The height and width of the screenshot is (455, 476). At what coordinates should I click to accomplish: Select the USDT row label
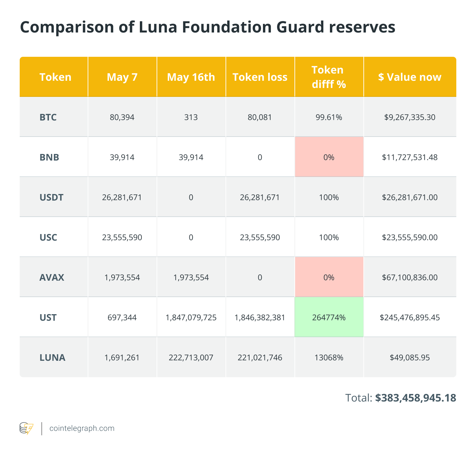pyautogui.click(x=52, y=197)
